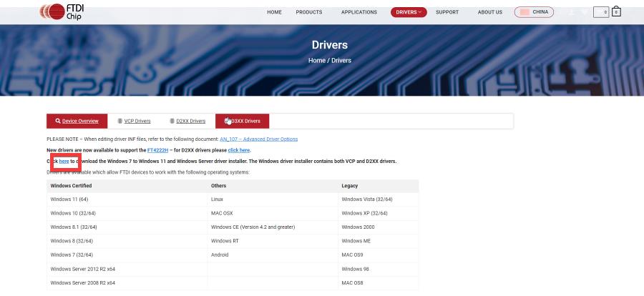Select the Device Overview tab
The width and height of the screenshot is (644, 296).
(77, 121)
